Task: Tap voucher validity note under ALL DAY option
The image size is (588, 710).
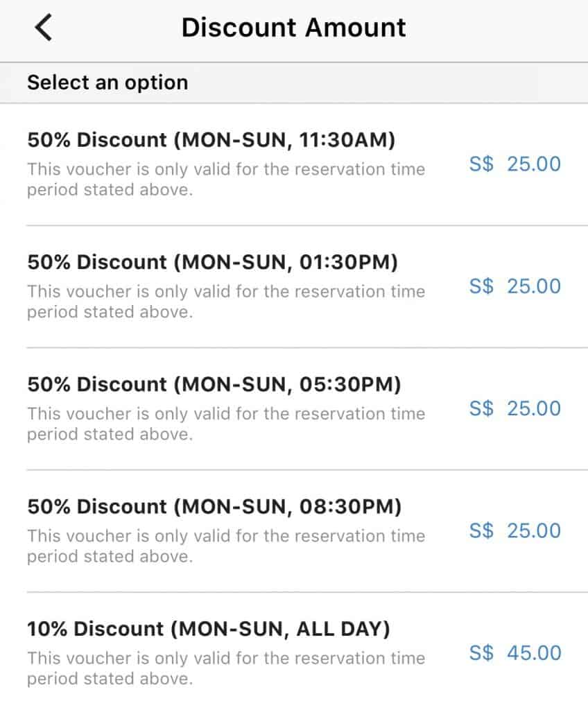Action: pos(226,668)
